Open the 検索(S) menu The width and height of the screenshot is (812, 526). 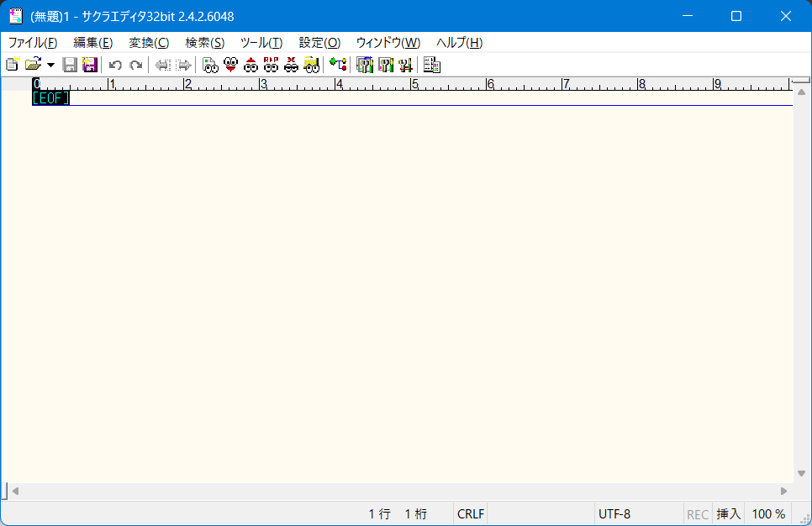click(x=204, y=43)
